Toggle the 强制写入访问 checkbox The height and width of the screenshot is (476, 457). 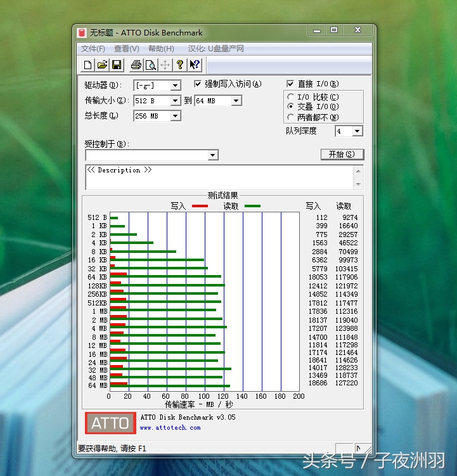198,84
